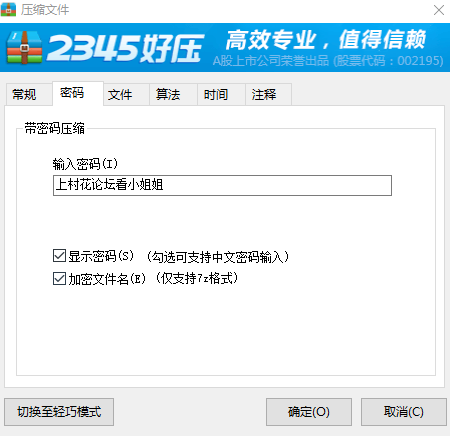
Task: Confirm with the 确定(O) button
Action: click(x=309, y=412)
